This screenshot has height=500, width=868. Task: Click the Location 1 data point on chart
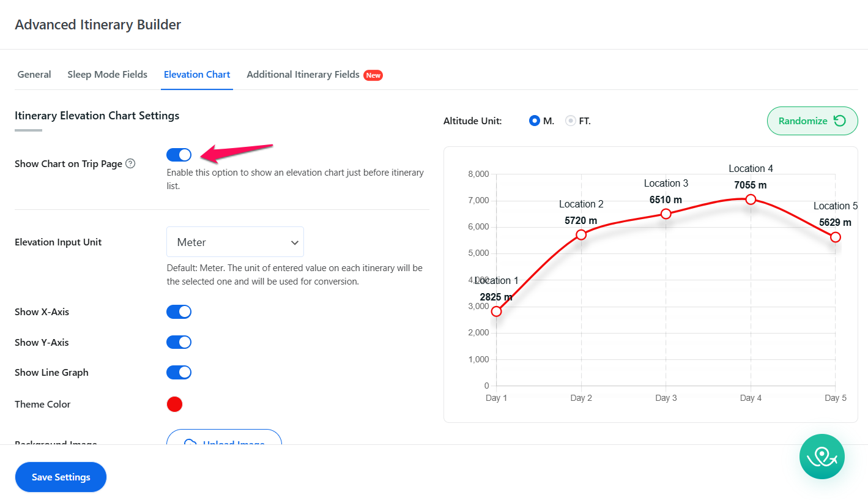[x=496, y=312]
